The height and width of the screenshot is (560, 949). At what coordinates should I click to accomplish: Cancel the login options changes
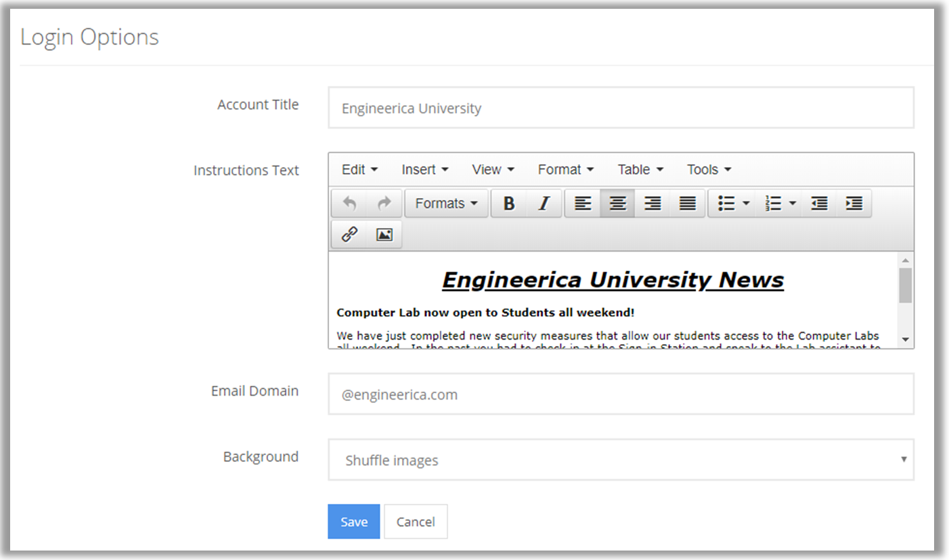tap(416, 521)
